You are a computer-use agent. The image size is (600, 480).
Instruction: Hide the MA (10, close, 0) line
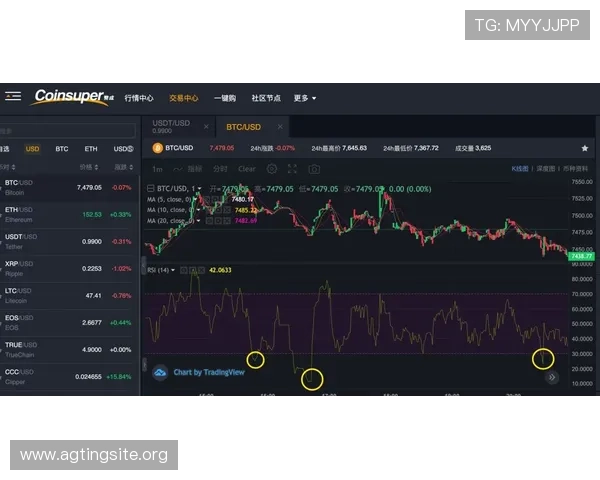click(x=209, y=210)
